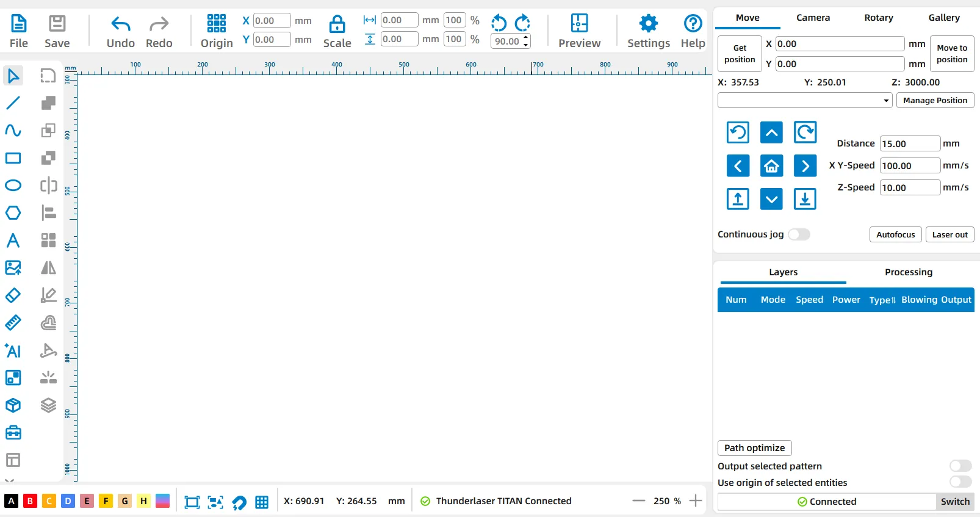Open the Processing tab
The width and height of the screenshot is (980, 517).
click(x=908, y=272)
